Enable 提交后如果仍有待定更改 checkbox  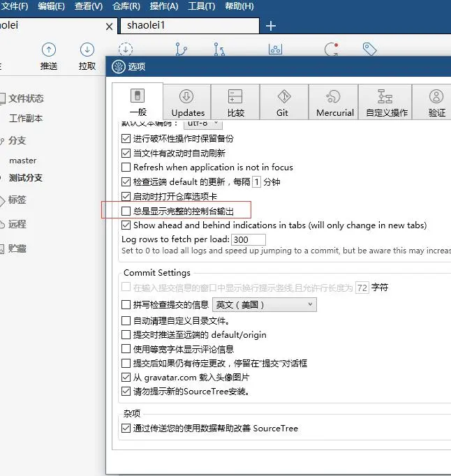126,363
